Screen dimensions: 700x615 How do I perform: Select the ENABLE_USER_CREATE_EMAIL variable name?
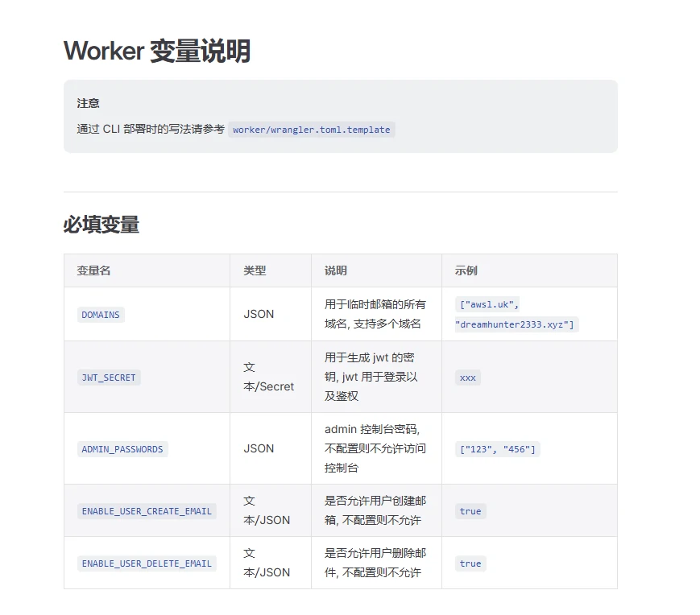tap(147, 511)
